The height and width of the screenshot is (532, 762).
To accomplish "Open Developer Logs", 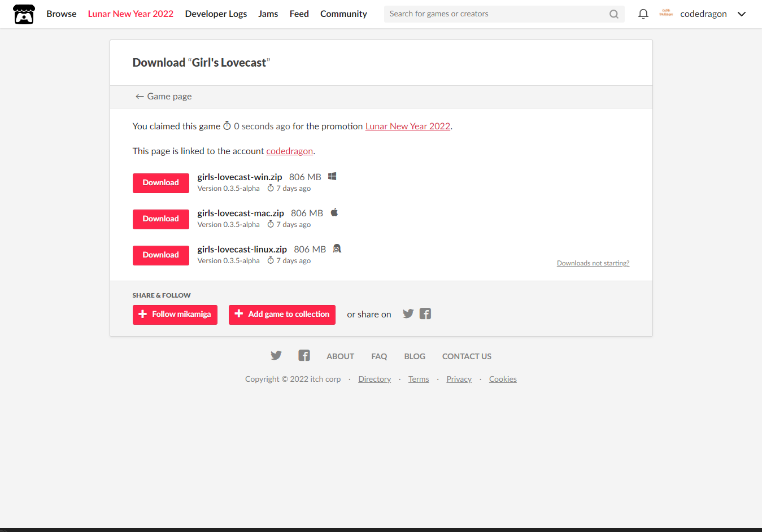I will [216, 14].
